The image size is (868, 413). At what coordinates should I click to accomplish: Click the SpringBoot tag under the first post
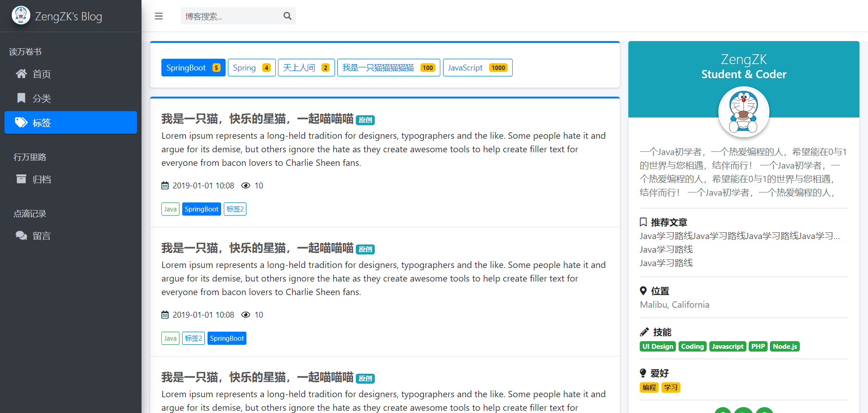[x=202, y=209]
